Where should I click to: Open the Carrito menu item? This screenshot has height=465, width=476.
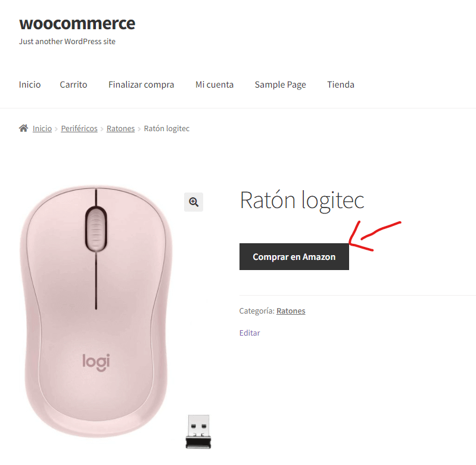tap(73, 85)
